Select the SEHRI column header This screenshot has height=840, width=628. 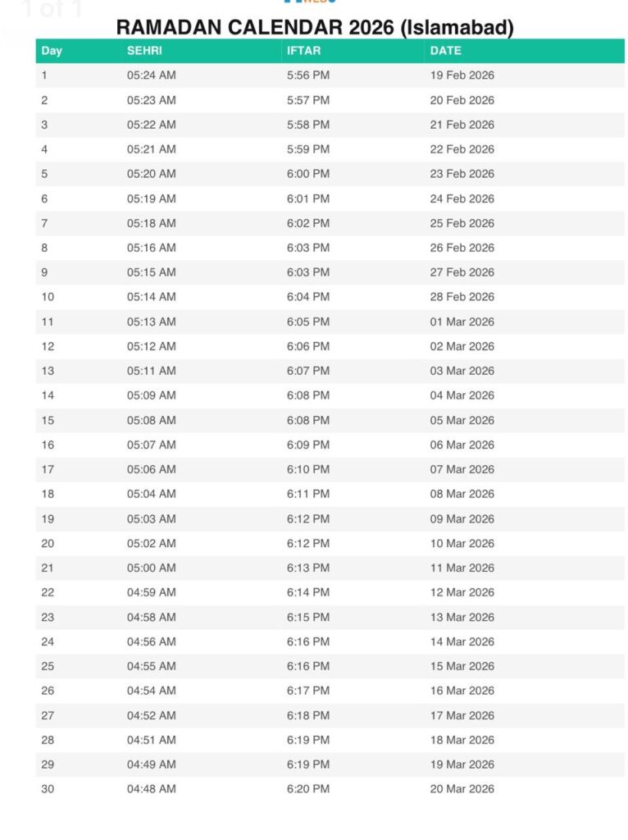(143, 51)
